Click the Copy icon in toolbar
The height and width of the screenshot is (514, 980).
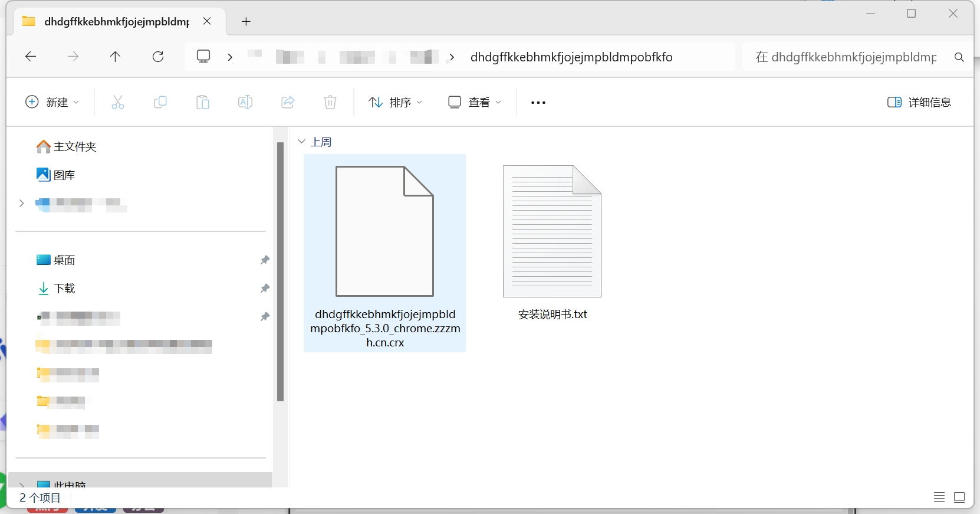(160, 102)
